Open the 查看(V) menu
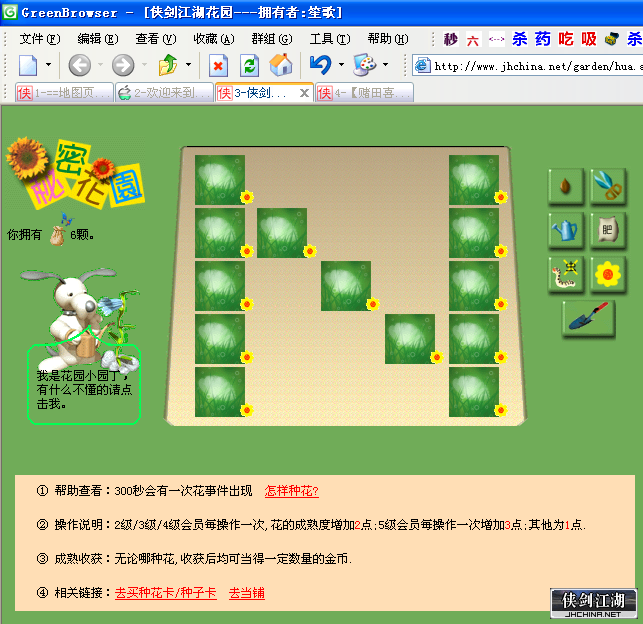 tap(156, 39)
